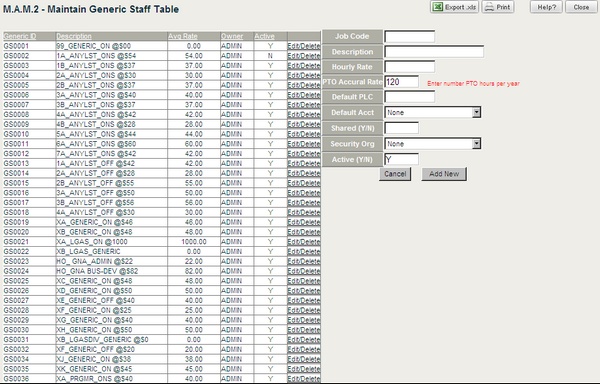The width and height of the screenshot is (600, 384).
Task: Click the PTO Accrual Rate field
Action: tap(401, 81)
